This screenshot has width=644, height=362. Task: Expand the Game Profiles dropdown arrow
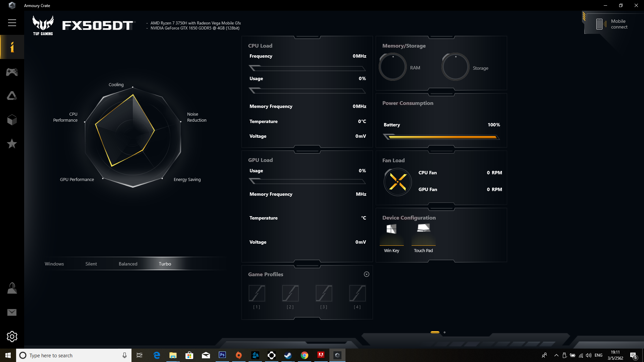point(367,274)
